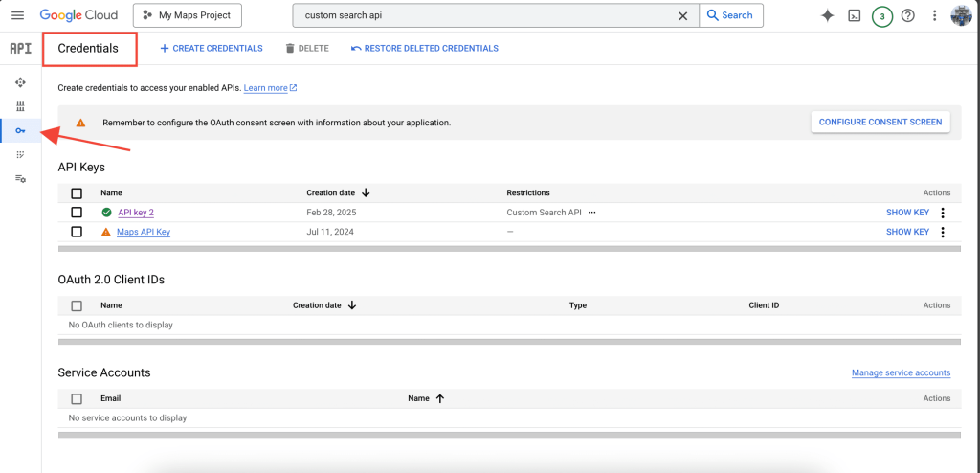
Task: Open the hamburger navigation menu
Action: coord(17,15)
